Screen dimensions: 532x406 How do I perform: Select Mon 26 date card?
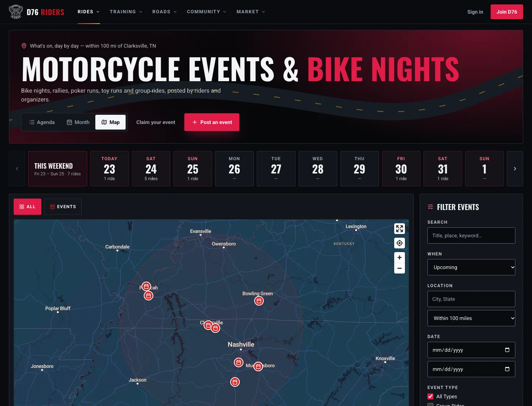(234, 169)
